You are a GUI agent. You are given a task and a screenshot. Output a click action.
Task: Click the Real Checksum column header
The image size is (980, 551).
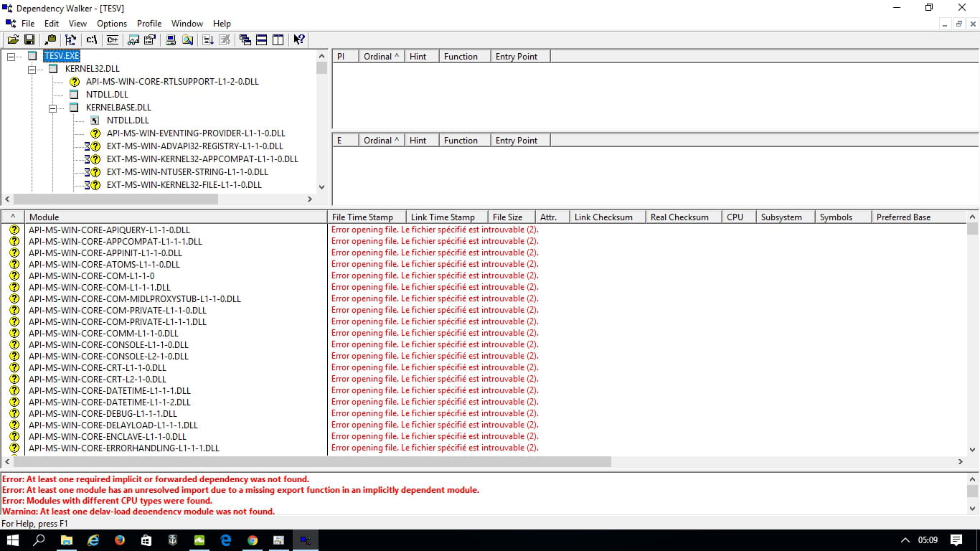[684, 217]
